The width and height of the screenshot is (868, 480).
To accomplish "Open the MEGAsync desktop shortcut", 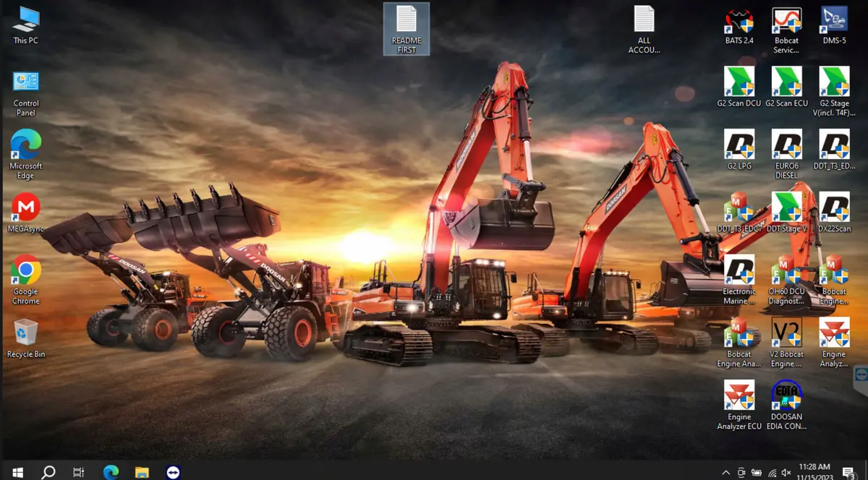I will pos(26,213).
